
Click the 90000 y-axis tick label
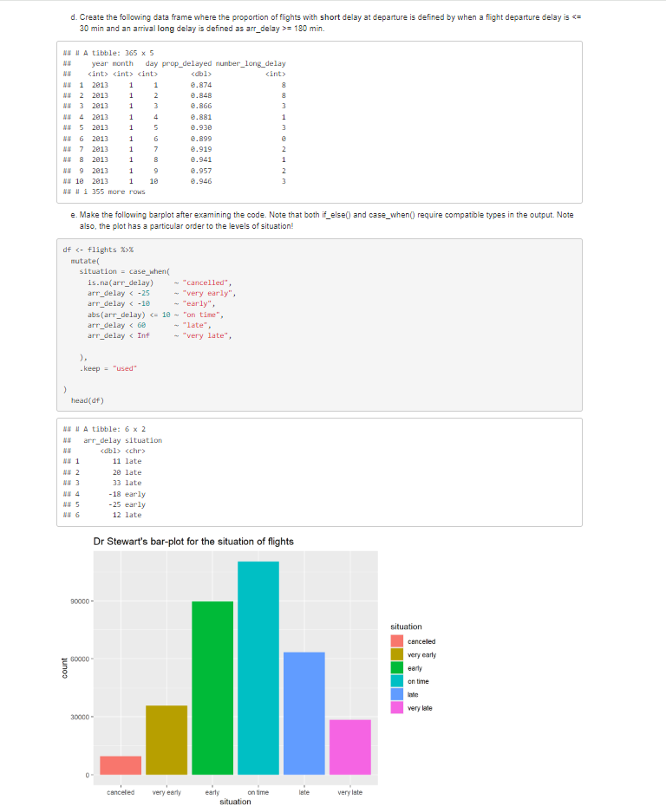pos(80,601)
